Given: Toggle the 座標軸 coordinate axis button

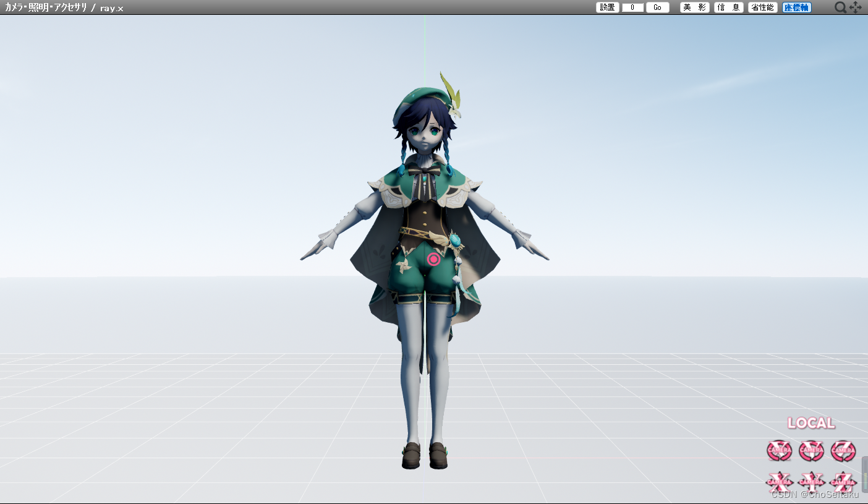Looking at the screenshot, I should pyautogui.click(x=796, y=7).
